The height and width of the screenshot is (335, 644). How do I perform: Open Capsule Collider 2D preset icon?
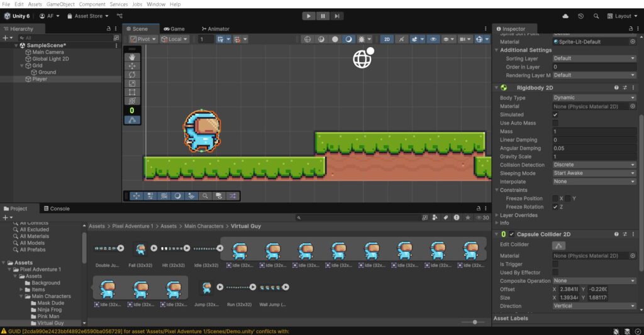click(625, 234)
